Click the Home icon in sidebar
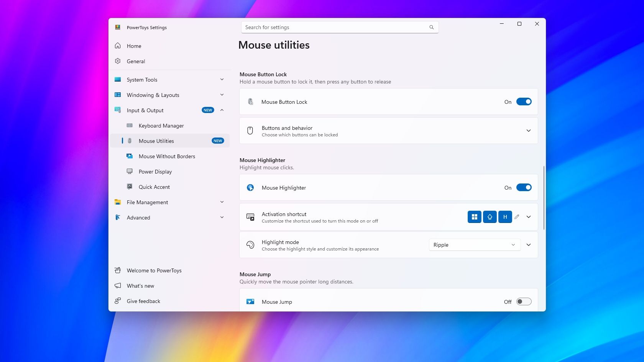 tap(118, 46)
